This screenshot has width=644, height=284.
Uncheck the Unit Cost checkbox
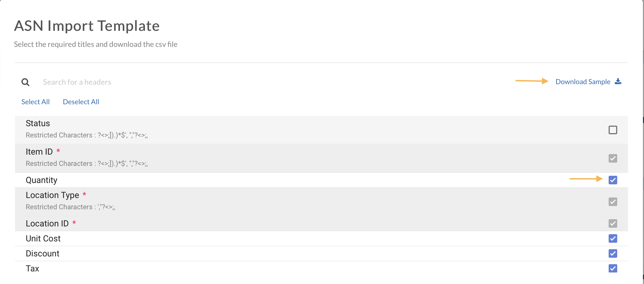pyautogui.click(x=613, y=238)
